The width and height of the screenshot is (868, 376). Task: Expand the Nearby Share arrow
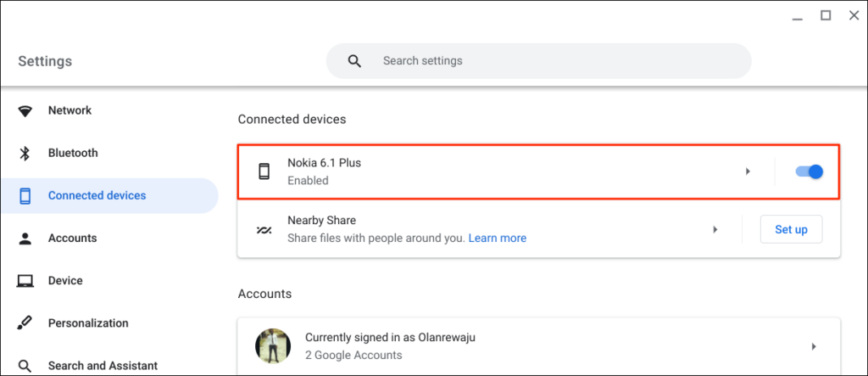click(715, 230)
